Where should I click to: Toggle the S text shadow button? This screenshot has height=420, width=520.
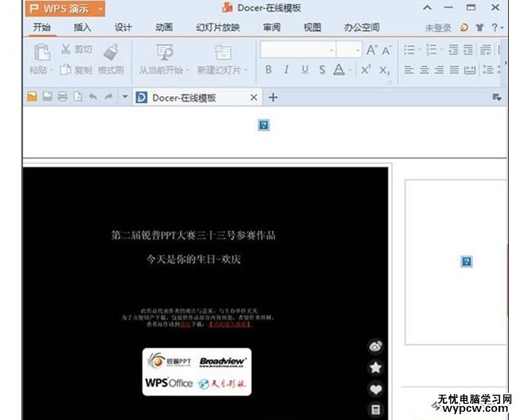322,70
